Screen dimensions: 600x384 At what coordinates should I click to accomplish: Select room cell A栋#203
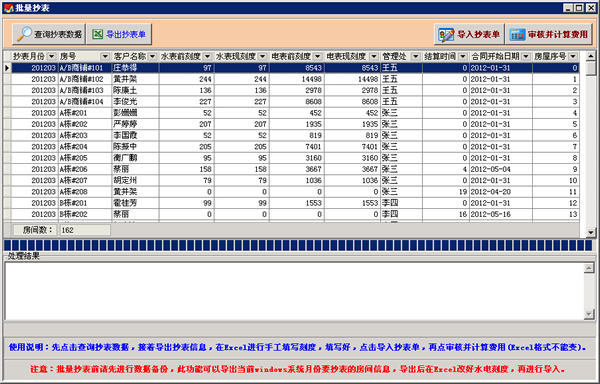coord(85,135)
